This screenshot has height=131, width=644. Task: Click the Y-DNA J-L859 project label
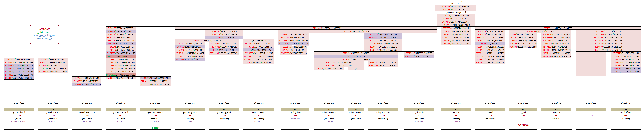pyautogui.click(x=44, y=39)
